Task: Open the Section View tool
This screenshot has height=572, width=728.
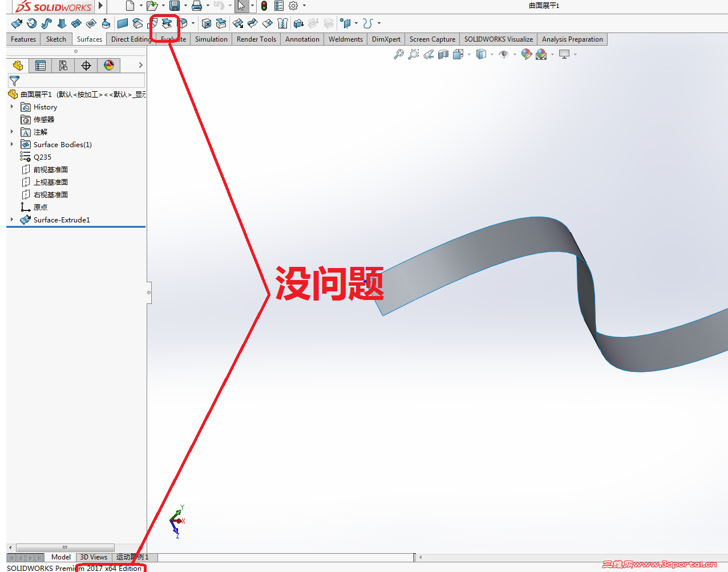Action: [x=443, y=54]
